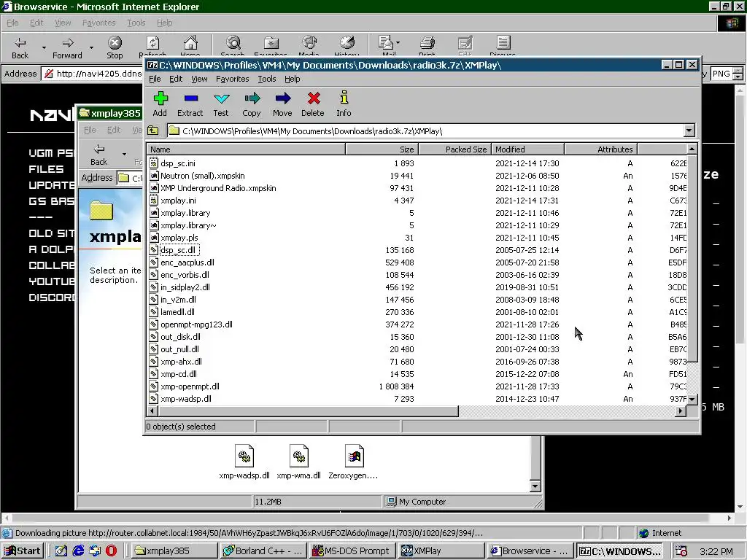Open the 7-Zip Edit menu
This screenshot has height=560, width=747.
[176, 79]
